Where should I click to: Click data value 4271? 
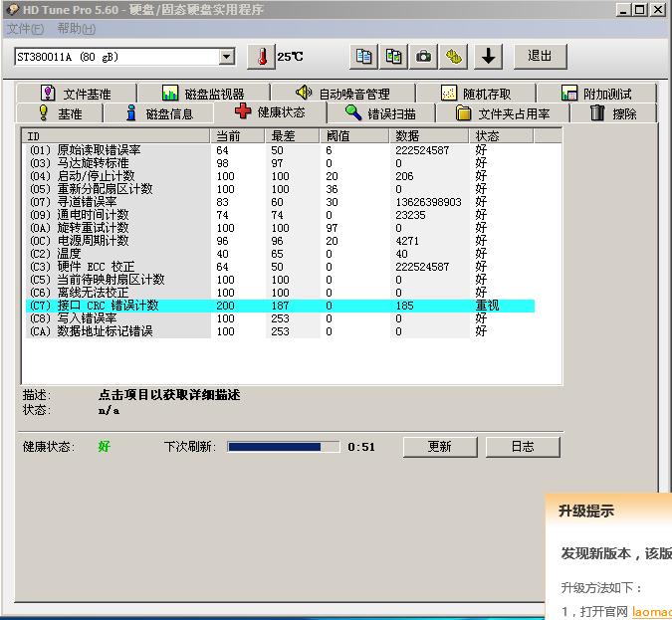coord(407,241)
